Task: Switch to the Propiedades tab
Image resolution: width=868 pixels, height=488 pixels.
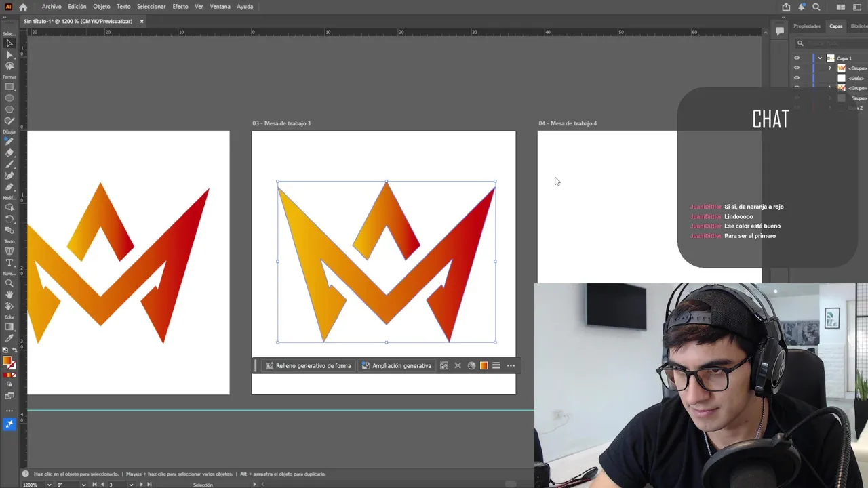Action: coord(807,26)
